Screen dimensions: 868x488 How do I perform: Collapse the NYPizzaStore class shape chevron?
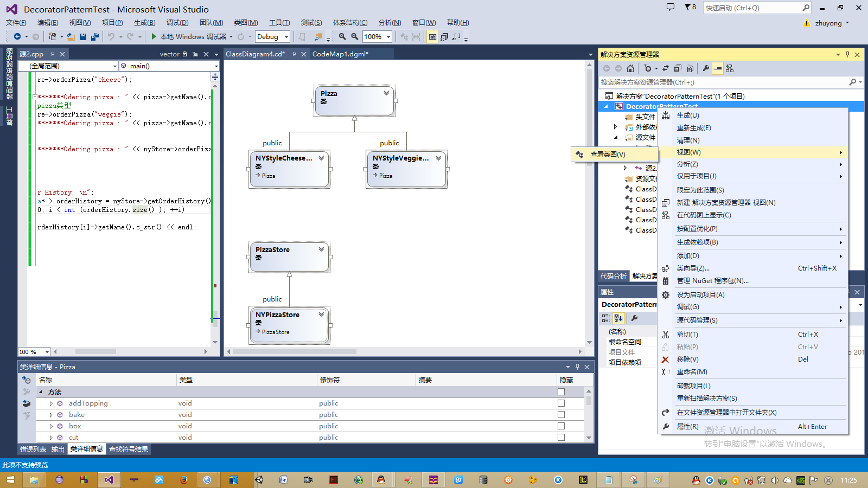pos(321,314)
